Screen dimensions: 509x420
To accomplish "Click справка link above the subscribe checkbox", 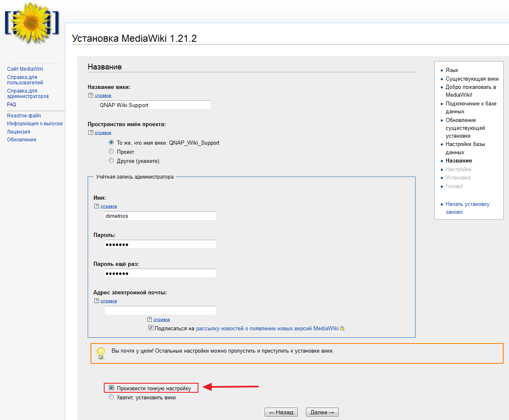I will coord(162,320).
